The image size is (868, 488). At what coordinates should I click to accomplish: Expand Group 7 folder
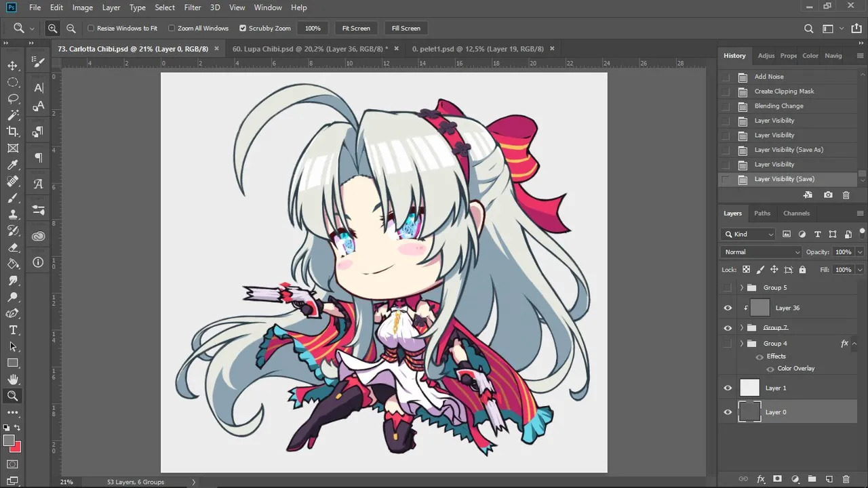click(742, 327)
